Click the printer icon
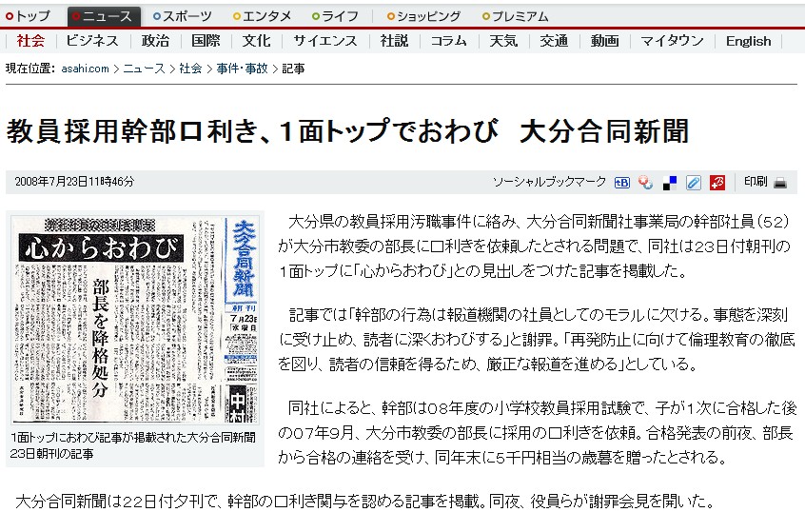Image resolution: width=805 pixels, height=532 pixels. 780,183
